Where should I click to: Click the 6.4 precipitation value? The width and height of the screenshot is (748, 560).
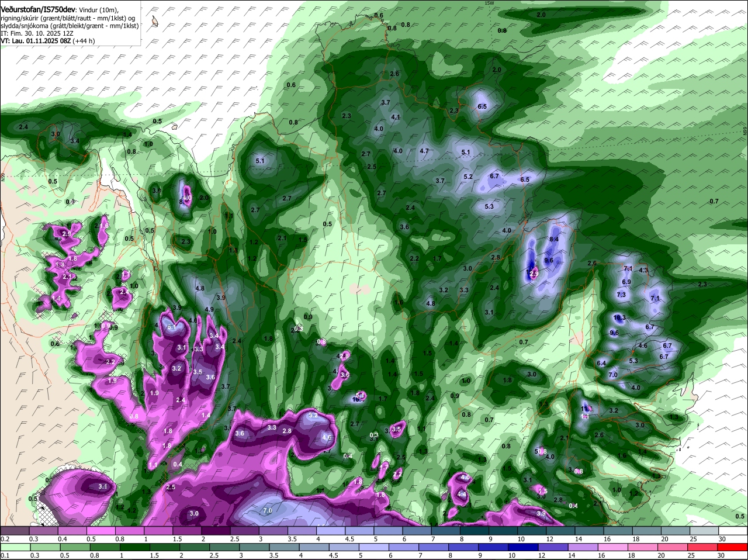point(601,364)
